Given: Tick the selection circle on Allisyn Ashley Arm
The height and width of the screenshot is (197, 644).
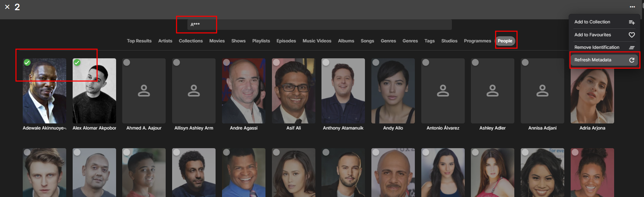Looking at the screenshot, I should [x=177, y=62].
